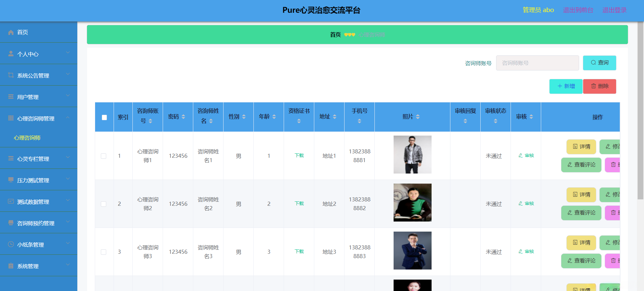The width and height of the screenshot is (644, 291).
Task: Expand the 个人中心 submenu chevron
Action: pyautogui.click(x=68, y=53)
